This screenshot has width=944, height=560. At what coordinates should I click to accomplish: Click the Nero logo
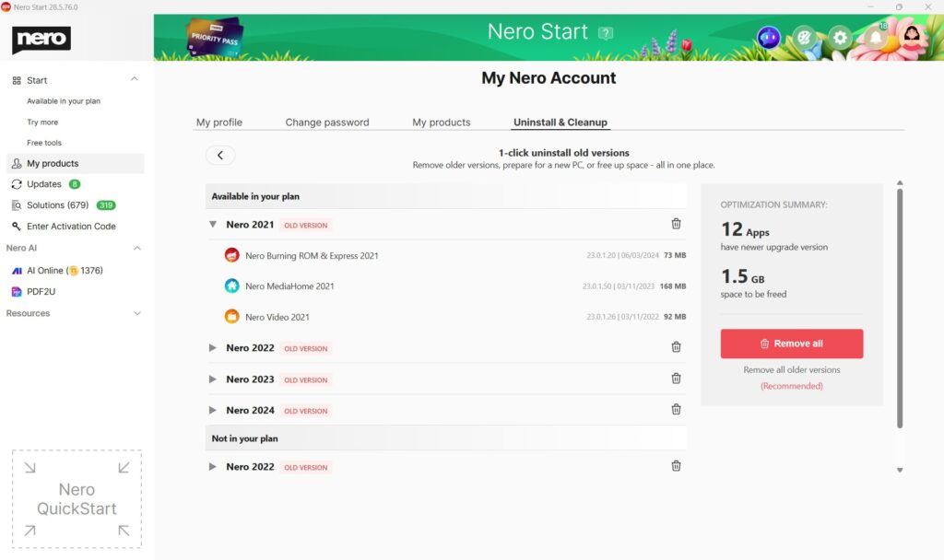click(41, 39)
